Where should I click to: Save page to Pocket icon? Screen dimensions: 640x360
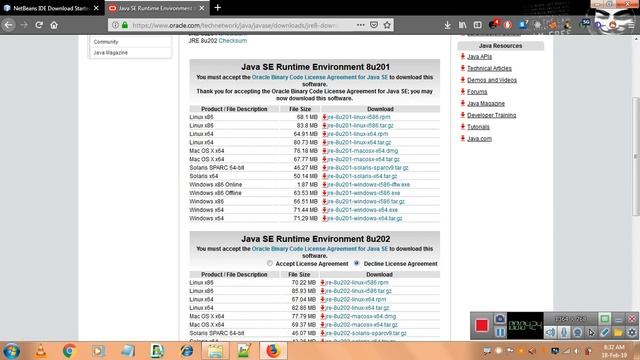[373, 25]
